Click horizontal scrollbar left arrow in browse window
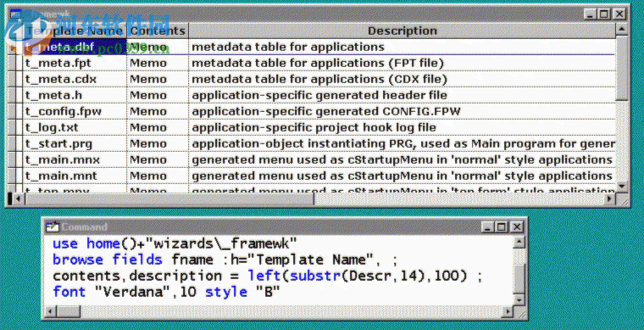 coord(19,199)
